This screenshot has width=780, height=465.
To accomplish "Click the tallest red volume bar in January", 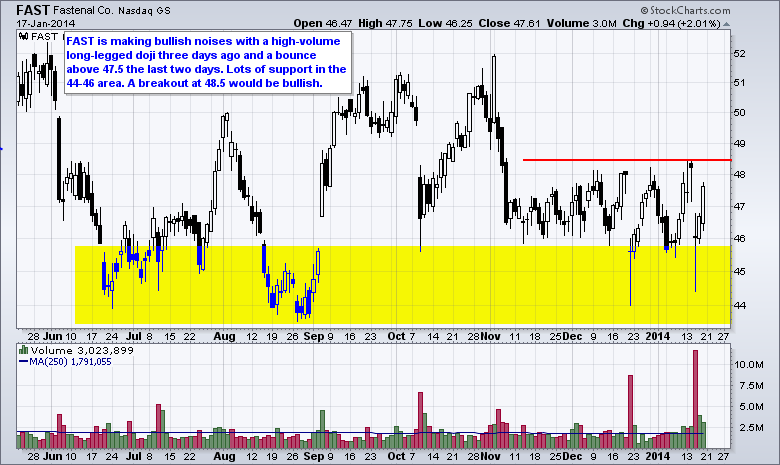I will [x=695, y=399].
